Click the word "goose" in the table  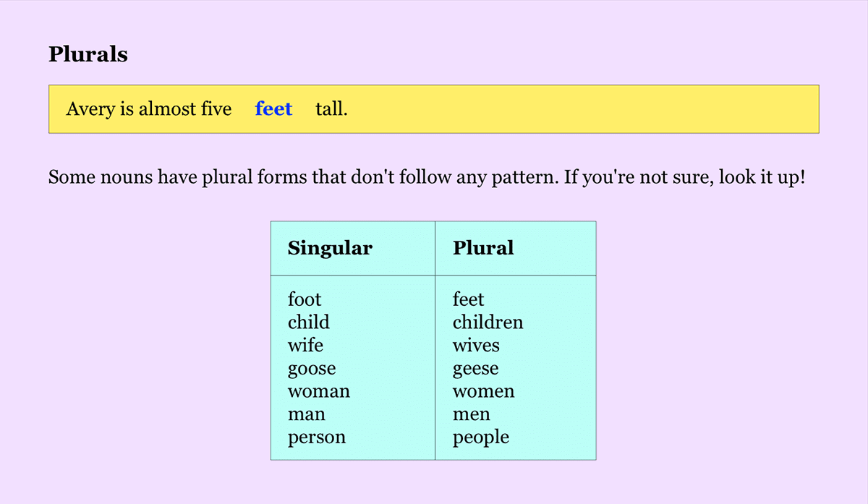(x=312, y=369)
